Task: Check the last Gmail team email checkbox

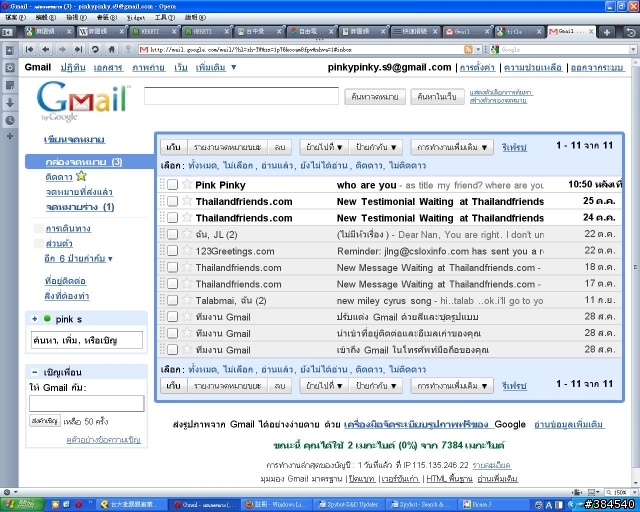Action: [172, 350]
